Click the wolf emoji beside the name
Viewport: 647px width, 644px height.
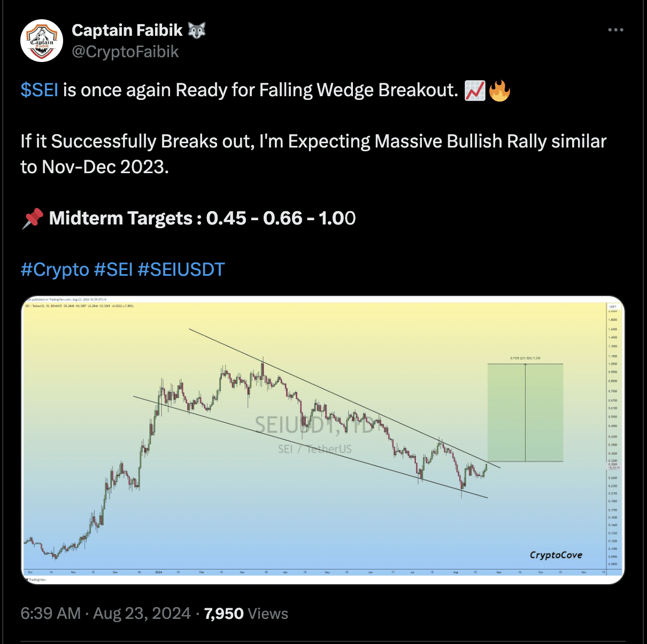click(x=197, y=30)
